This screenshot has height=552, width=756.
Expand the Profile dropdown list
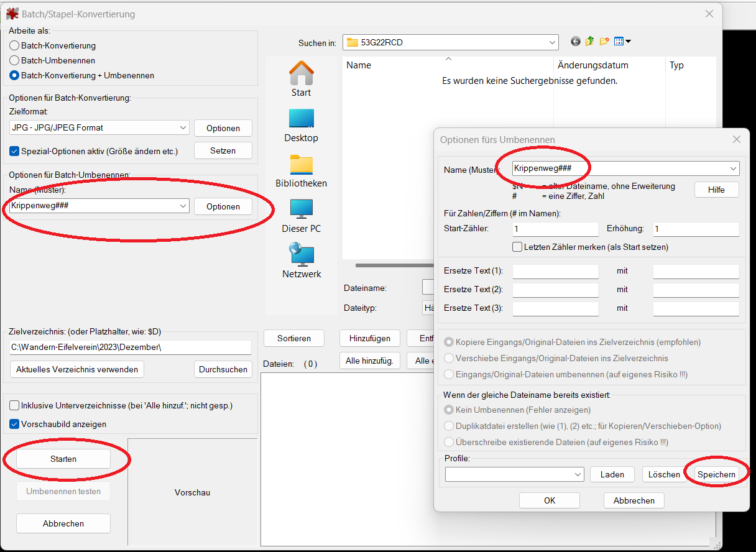tap(514, 474)
